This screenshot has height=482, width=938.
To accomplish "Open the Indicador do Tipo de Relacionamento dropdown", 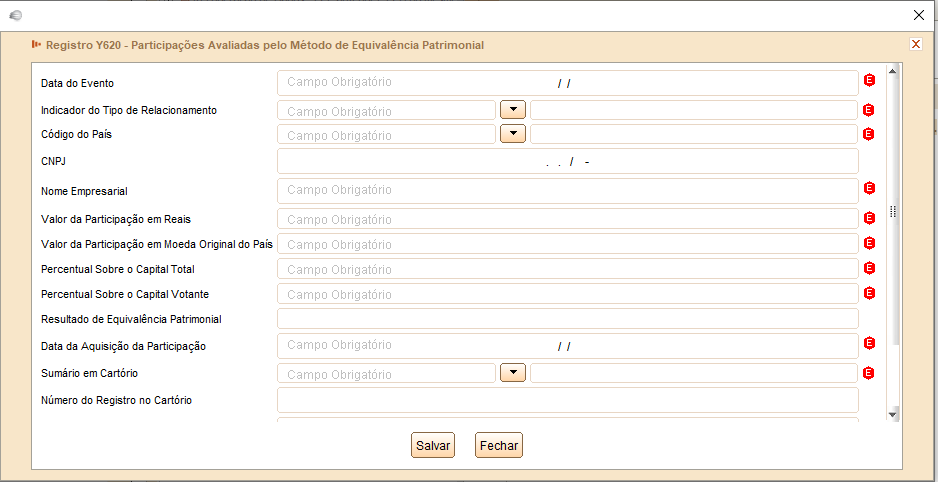I will point(513,110).
